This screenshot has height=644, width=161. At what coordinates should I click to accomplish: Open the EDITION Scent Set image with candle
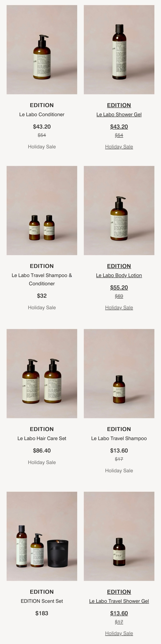pos(42,536)
